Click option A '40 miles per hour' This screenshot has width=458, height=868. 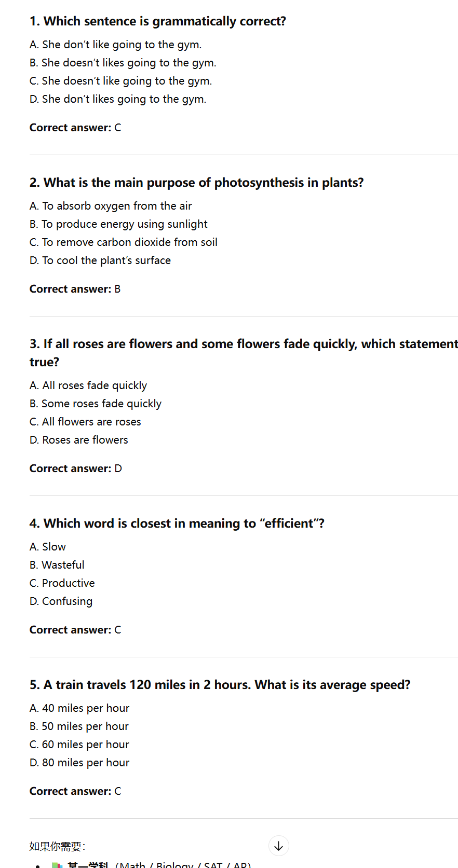tap(79, 708)
